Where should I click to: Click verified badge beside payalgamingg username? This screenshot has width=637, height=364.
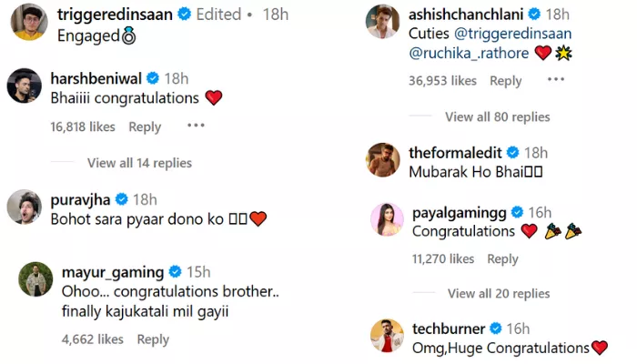point(518,212)
